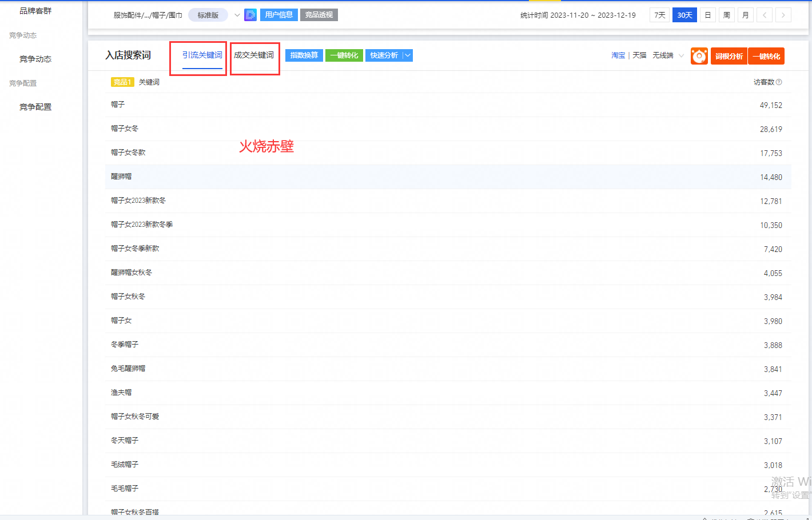Click the category path 服饰配件/.../帽子/围巾
Viewport: 812px width, 520px height.
pos(148,15)
